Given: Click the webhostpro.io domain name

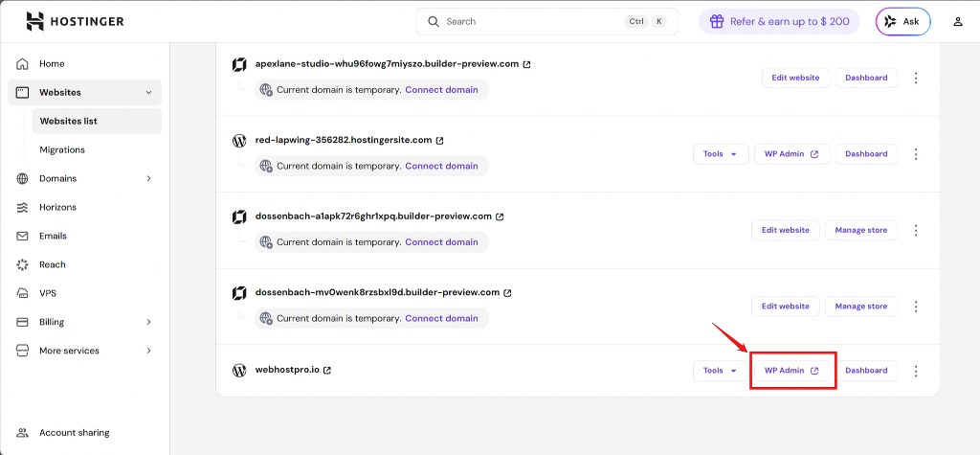Looking at the screenshot, I should [x=287, y=370].
